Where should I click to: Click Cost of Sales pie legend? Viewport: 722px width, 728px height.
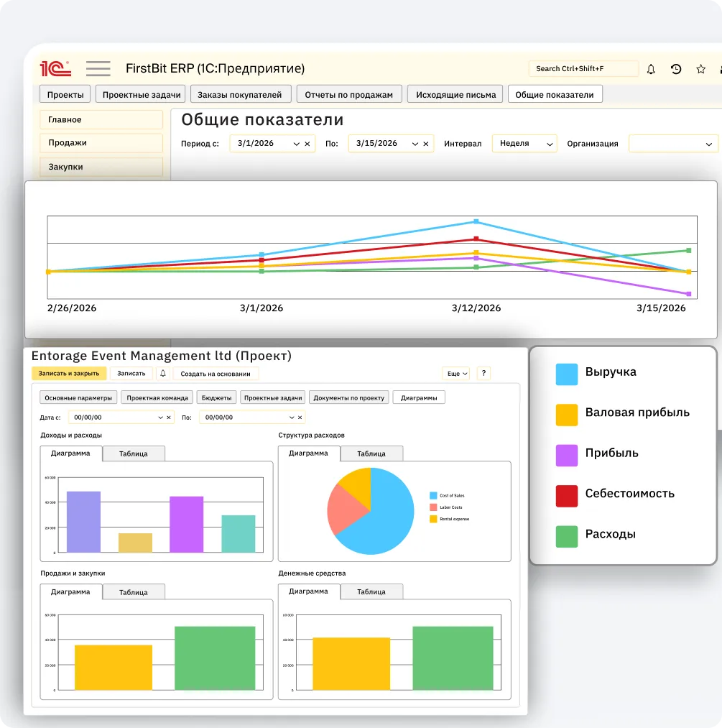point(448,495)
